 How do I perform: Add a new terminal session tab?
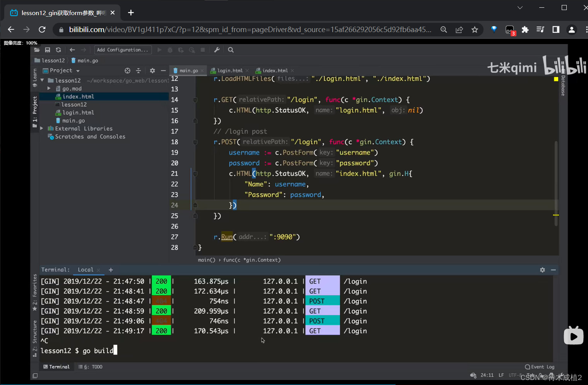tap(111, 270)
